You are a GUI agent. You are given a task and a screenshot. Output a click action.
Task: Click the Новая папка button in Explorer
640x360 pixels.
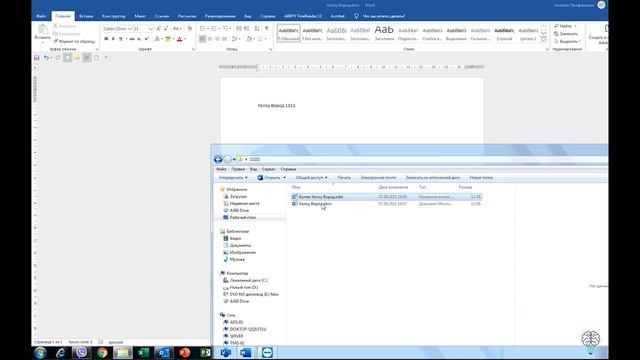click(481, 178)
